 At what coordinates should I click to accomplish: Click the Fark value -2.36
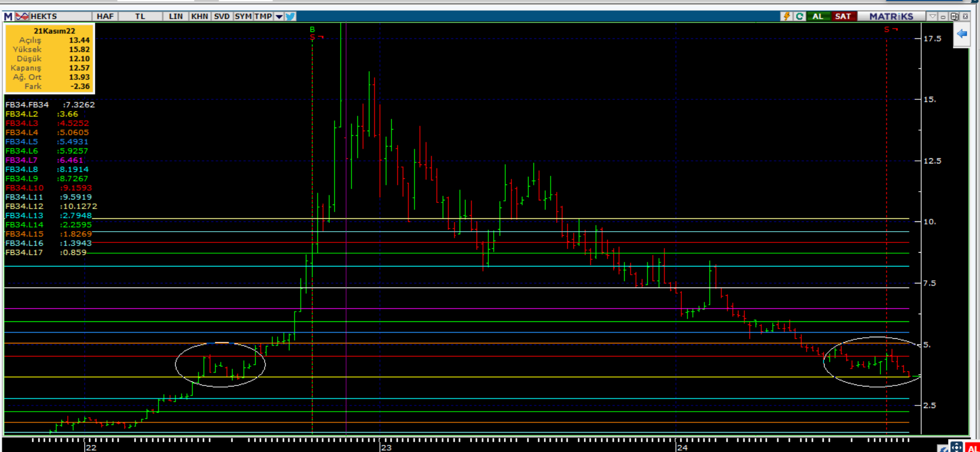(80, 86)
